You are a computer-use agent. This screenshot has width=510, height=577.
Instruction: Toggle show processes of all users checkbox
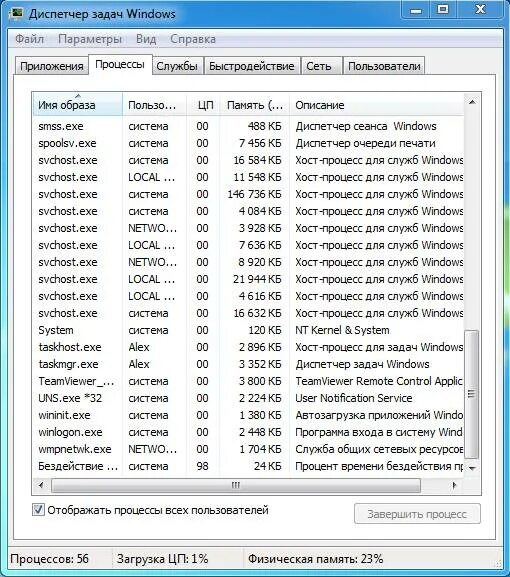tap(39, 510)
